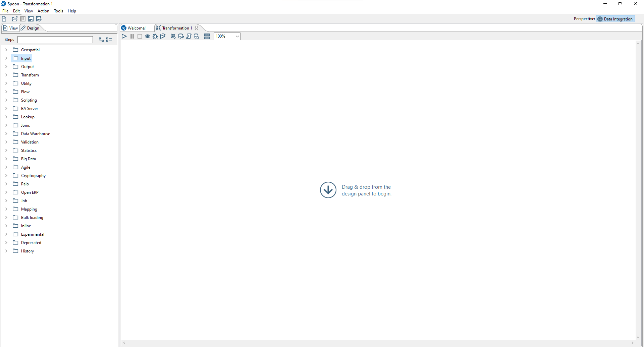644x347 pixels.
Task: Expand the Input folder
Action: (6, 58)
